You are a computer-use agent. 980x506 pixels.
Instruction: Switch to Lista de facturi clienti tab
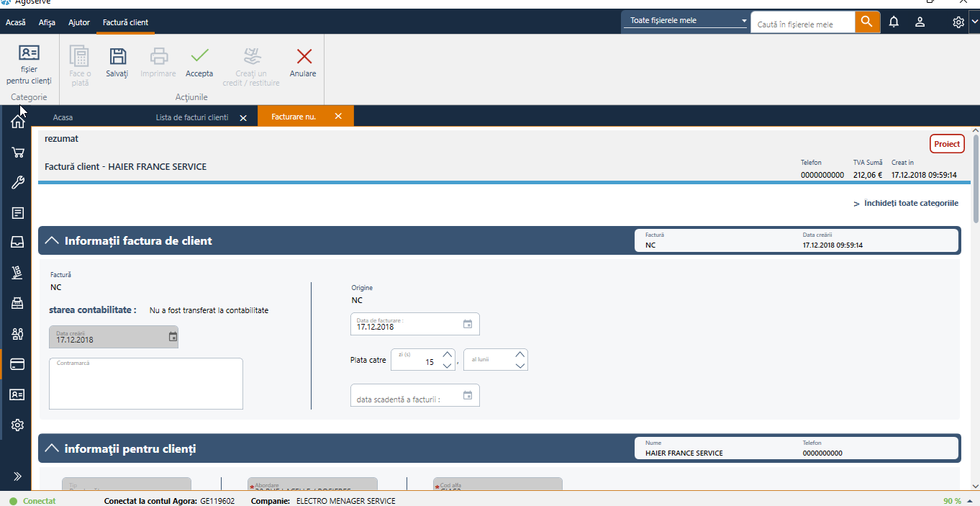click(192, 117)
